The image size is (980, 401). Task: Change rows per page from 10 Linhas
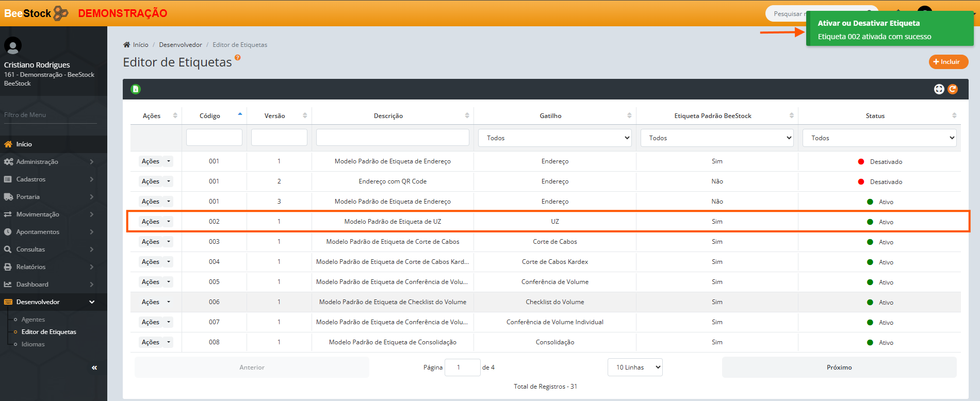635,367
